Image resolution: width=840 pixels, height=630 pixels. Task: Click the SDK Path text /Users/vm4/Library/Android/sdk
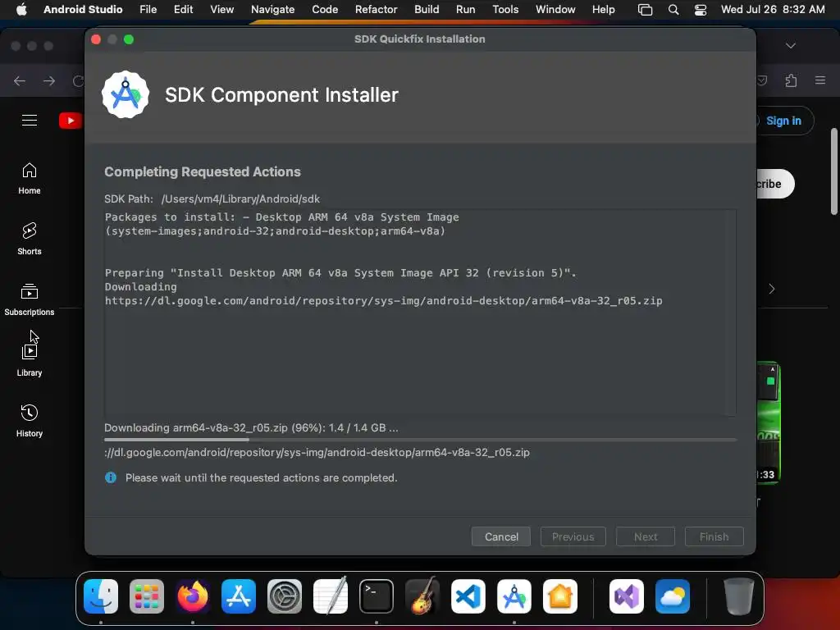[240, 199]
